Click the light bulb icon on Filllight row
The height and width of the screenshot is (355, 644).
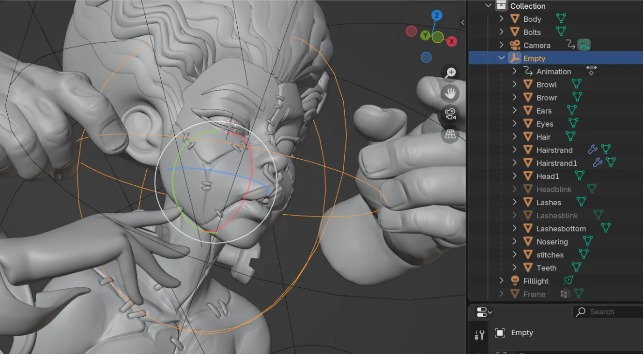[515, 281]
